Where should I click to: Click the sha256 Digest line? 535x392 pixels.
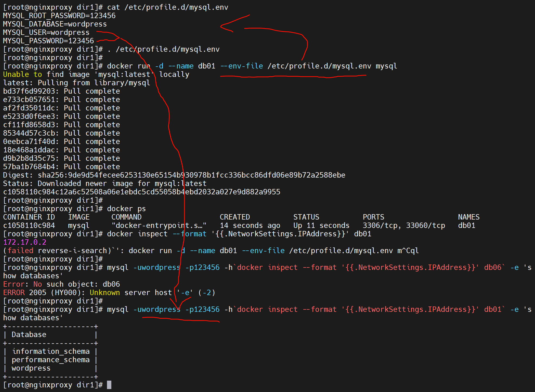tap(174, 175)
